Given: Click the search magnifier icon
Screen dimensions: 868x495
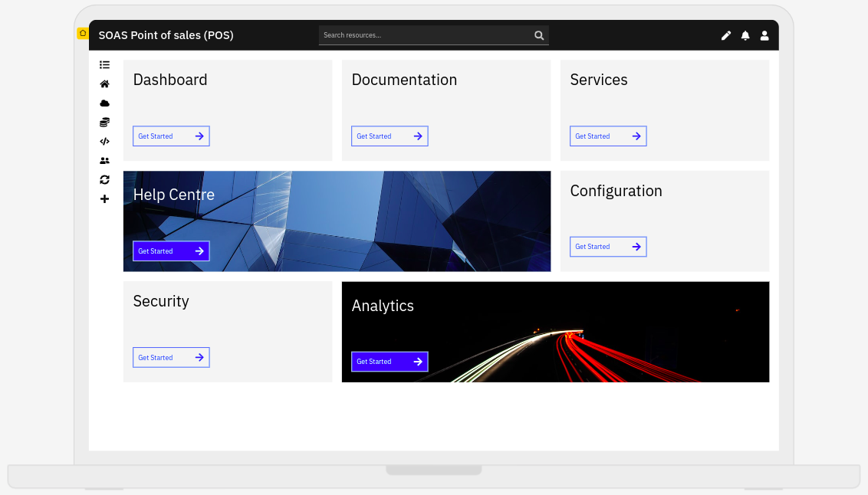Looking at the screenshot, I should pyautogui.click(x=539, y=35).
